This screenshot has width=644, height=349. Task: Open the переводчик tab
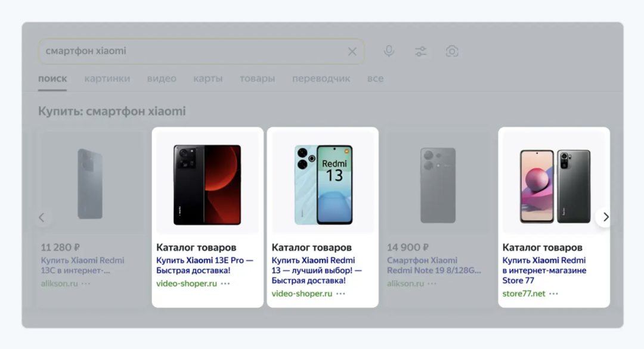321,78
